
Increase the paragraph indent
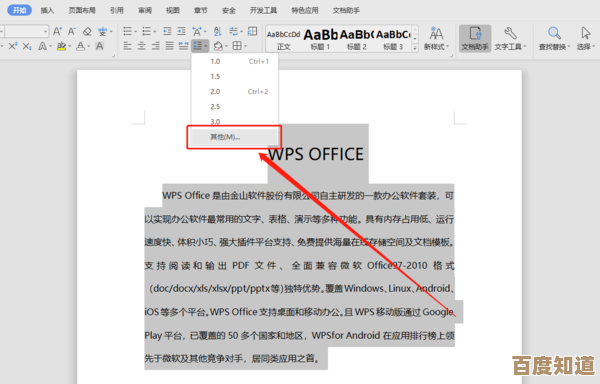pyautogui.click(x=181, y=31)
